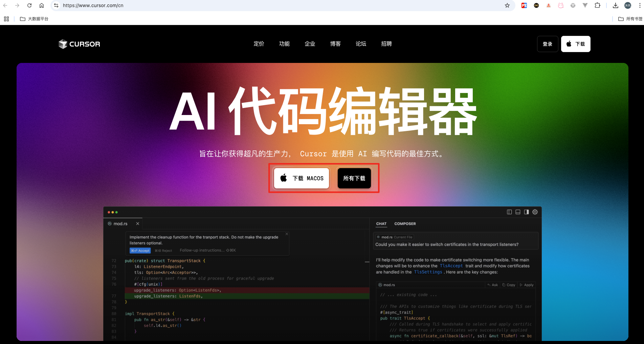Click the pink cat extension icon
This screenshot has height=344, width=644.
561,5
